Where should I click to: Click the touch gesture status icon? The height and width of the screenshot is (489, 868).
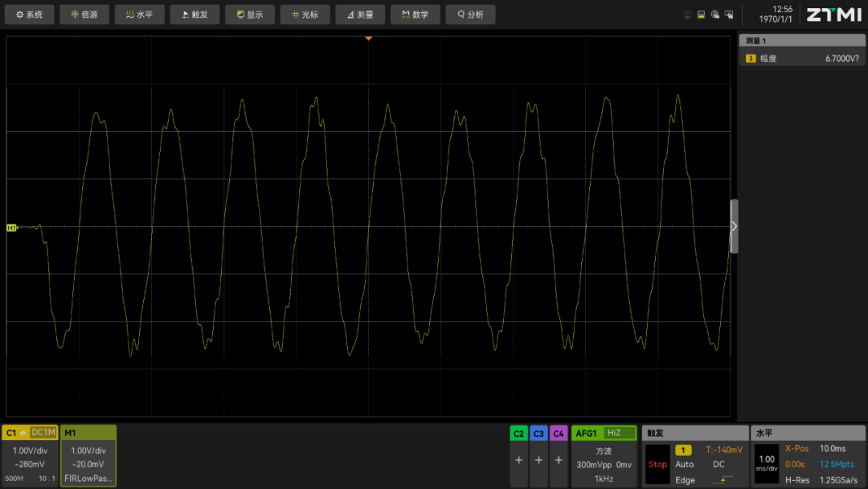[x=715, y=15]
